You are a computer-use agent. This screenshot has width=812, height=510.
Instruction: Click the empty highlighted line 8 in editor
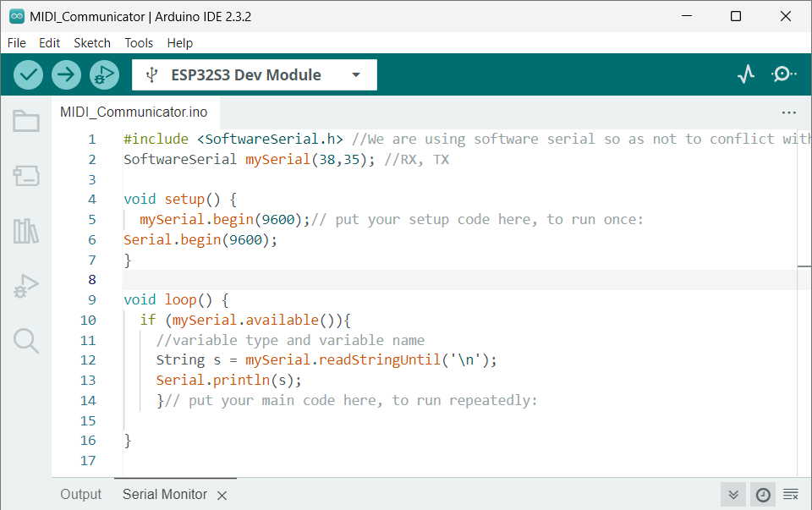click(460, 280)
